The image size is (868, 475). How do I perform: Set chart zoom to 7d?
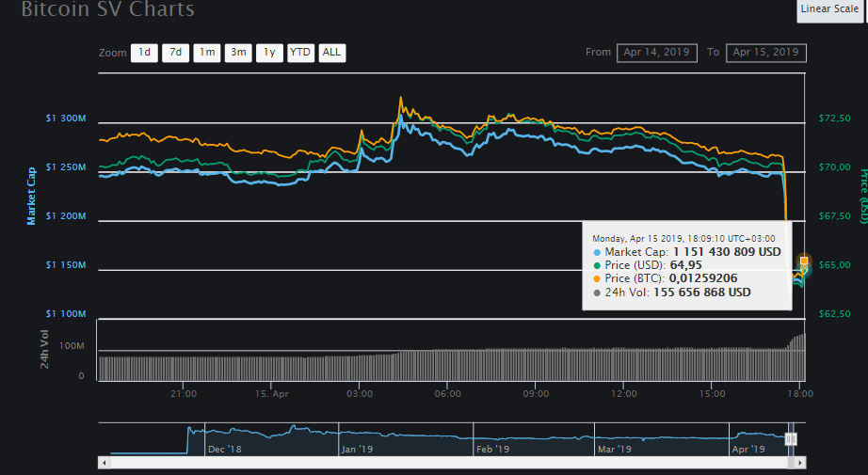(175, 53)
